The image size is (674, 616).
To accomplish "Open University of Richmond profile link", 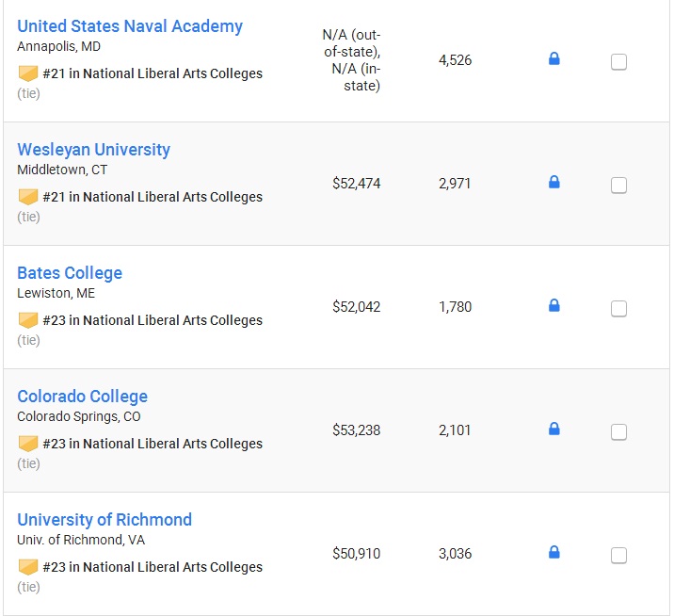I will (104, 520).
